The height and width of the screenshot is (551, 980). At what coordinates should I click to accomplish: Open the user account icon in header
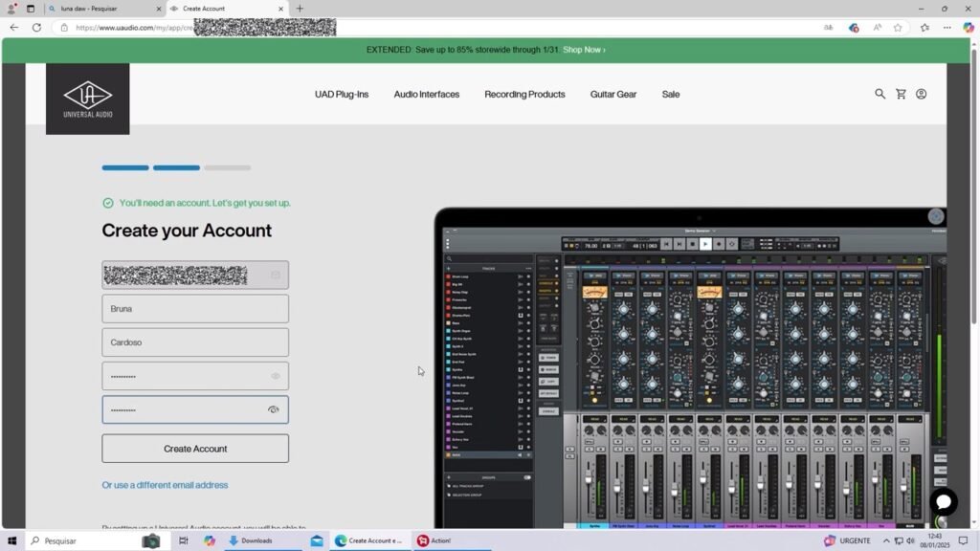(x=922, y=94)
